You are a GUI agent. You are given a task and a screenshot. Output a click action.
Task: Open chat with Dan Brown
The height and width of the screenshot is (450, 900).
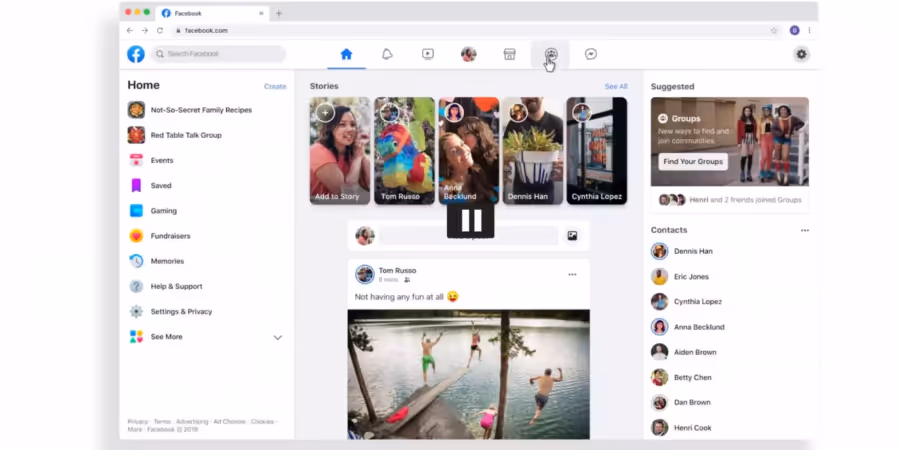click(681, 402)
